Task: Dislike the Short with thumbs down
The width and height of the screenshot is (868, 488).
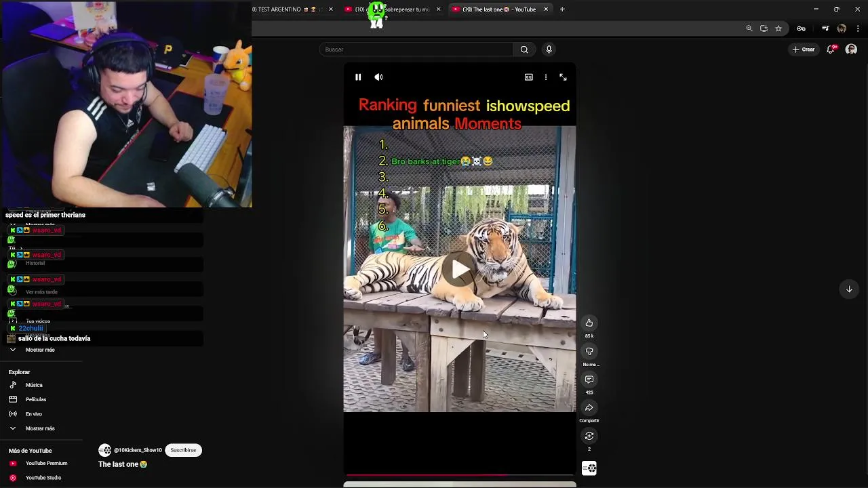Action: click(589, 351)
